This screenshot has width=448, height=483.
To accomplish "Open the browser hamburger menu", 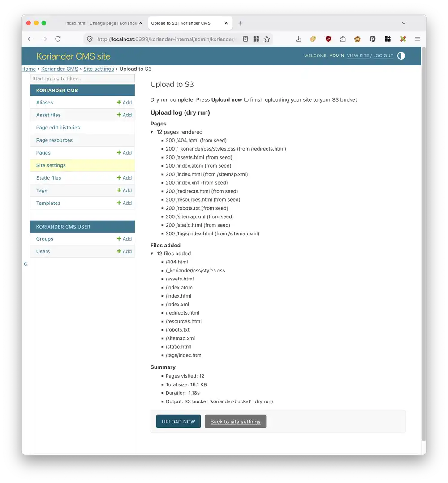I will coord(418,39).
